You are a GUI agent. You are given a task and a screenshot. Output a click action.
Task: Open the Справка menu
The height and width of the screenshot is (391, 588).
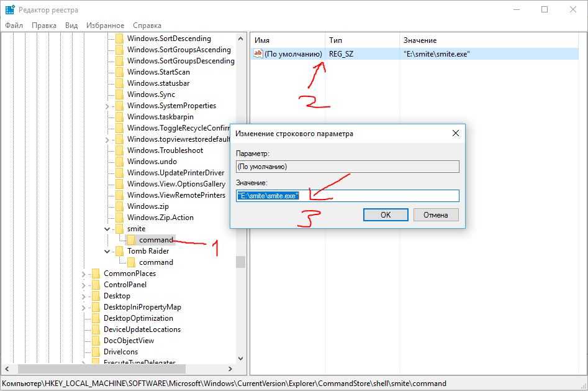pos(147,25)
